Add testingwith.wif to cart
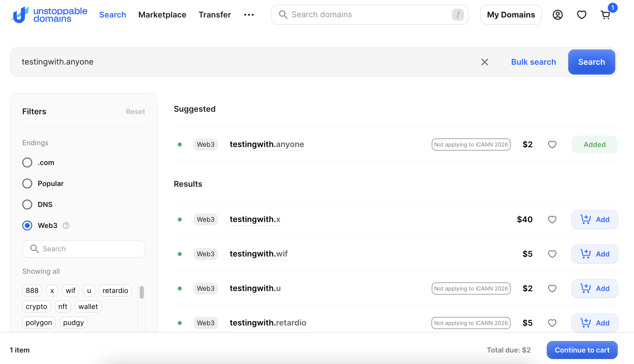This screenshot has height=364, width=634. coord(594,254)
